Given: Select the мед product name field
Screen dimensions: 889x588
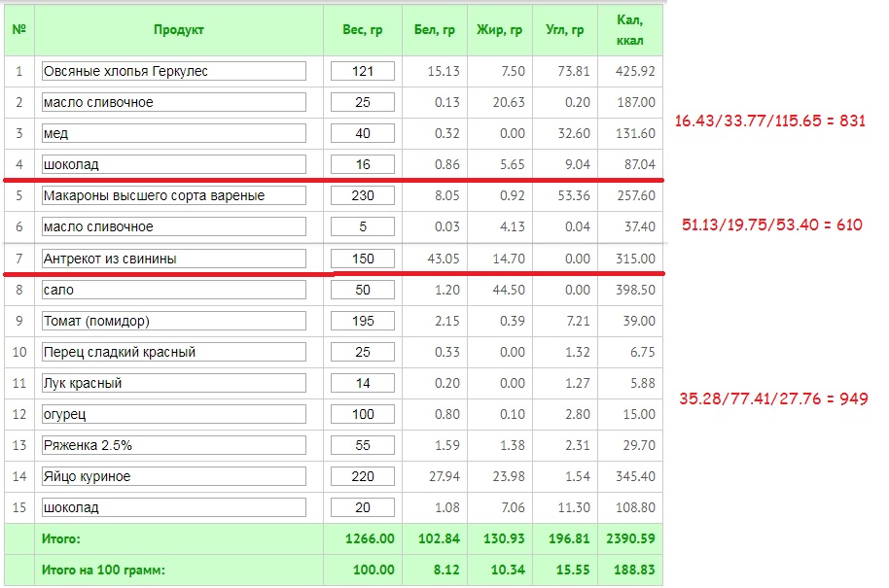Looking at the screenshot, I should pos(174,133).
